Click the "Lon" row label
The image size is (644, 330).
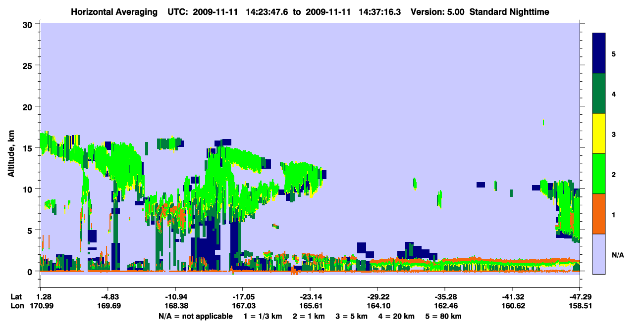point(17,306)
